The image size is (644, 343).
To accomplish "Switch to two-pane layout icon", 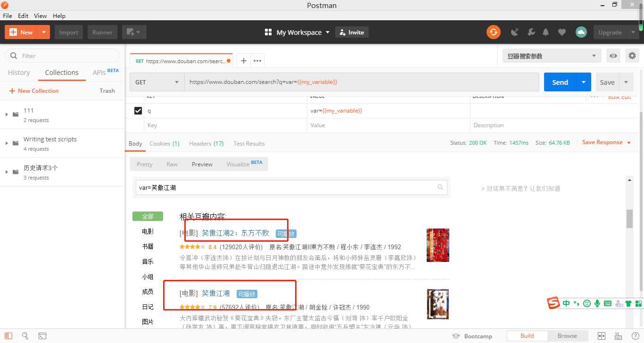I will [x=601, y=336].
